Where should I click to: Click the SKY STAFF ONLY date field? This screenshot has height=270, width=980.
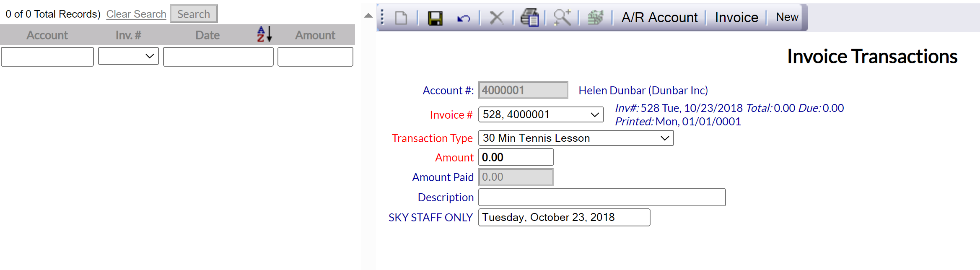564,217
